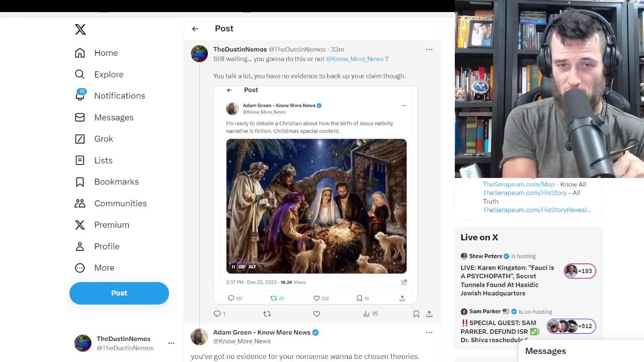Open Explore in the sidebar
644x362 pixels.
[x=99, y=74]
